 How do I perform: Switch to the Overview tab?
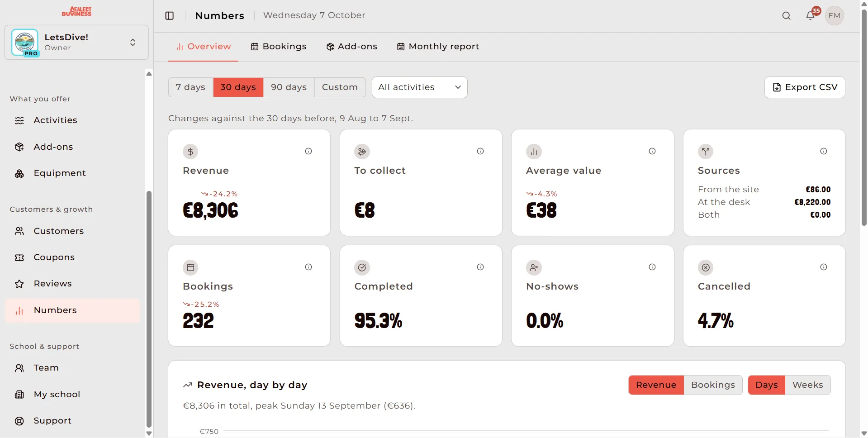[203, 47]
